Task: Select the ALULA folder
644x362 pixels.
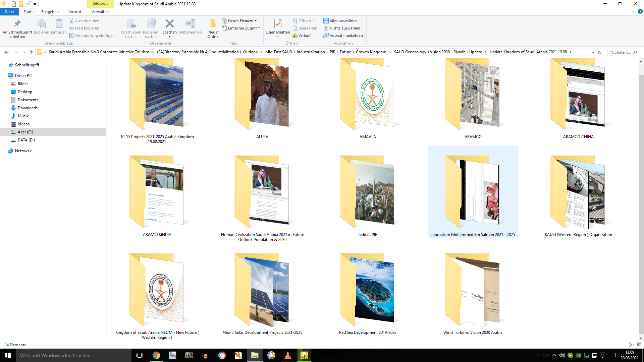Action: 262,99
